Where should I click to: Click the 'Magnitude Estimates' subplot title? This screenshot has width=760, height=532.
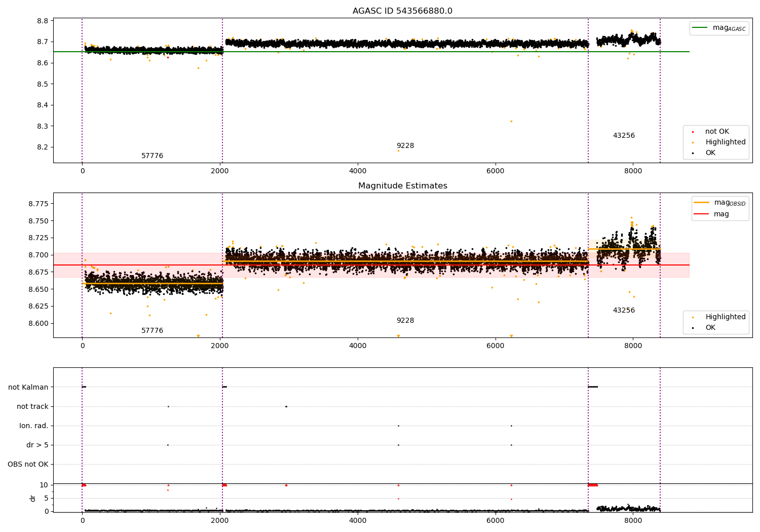point(402,186)
